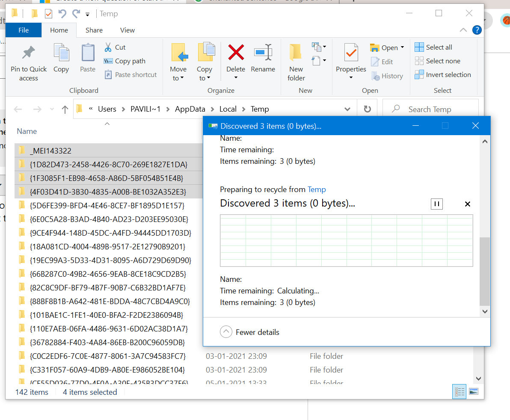Viewport: 510px width, 420px height.
Task: Open the File menu tab
Action: click(x=24, y=30)
